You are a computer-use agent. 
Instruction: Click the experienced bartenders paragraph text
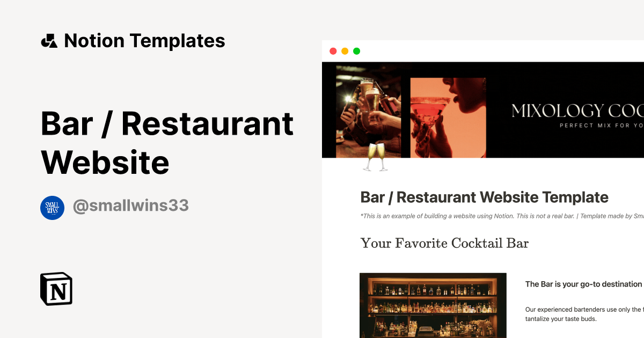pyautogui.click(x=584, y=314)
